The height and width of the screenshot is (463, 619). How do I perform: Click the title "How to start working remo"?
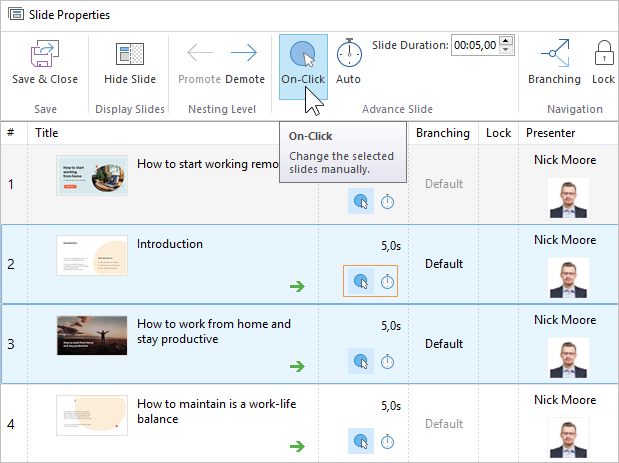click(x=208, y=164)
